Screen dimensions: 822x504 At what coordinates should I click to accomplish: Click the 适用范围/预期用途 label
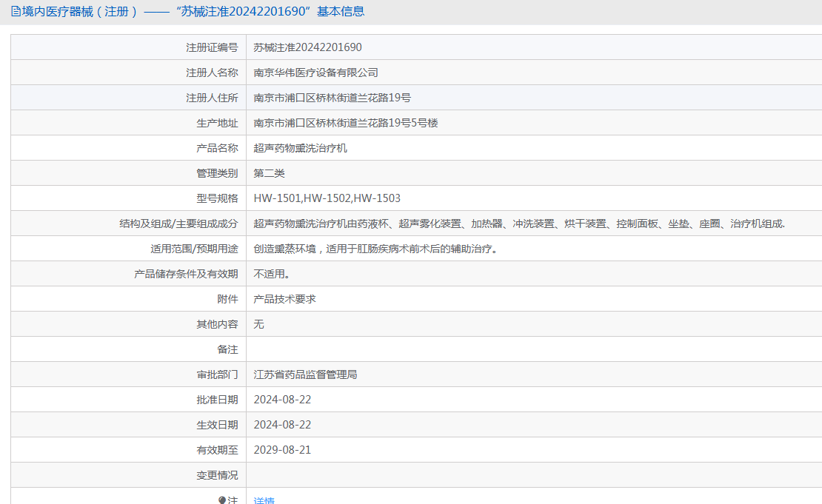click(x=194, y=249)
